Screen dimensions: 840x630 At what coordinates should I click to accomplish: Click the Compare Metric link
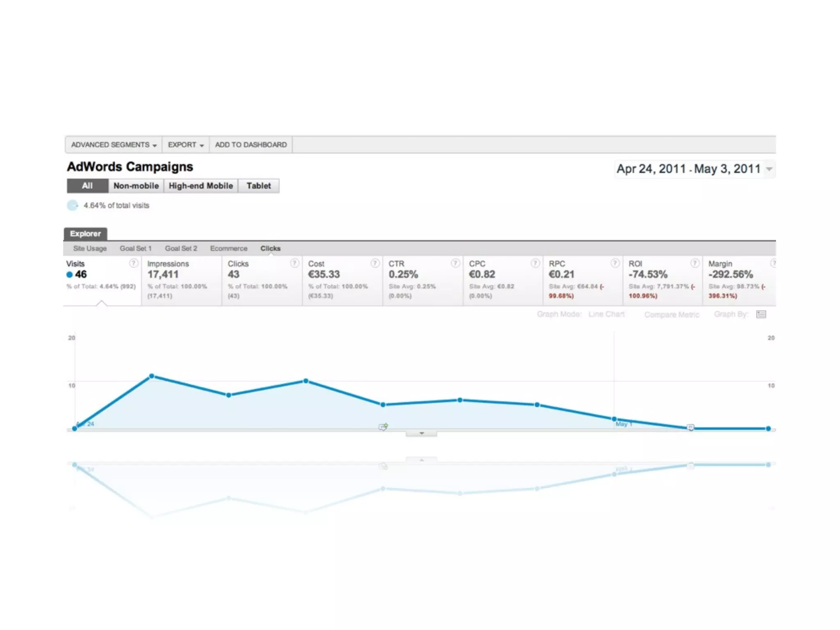(671, 315)
